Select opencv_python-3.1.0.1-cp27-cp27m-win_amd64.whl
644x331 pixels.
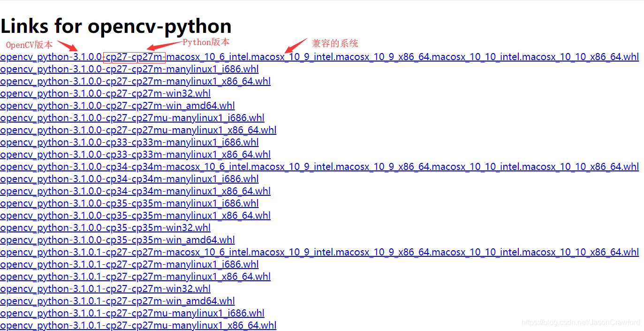117,301
